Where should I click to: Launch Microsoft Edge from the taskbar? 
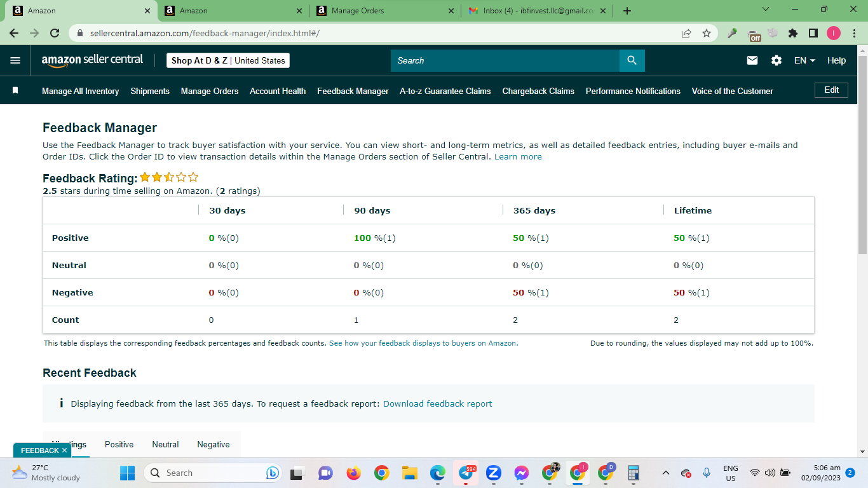(437, 473)
